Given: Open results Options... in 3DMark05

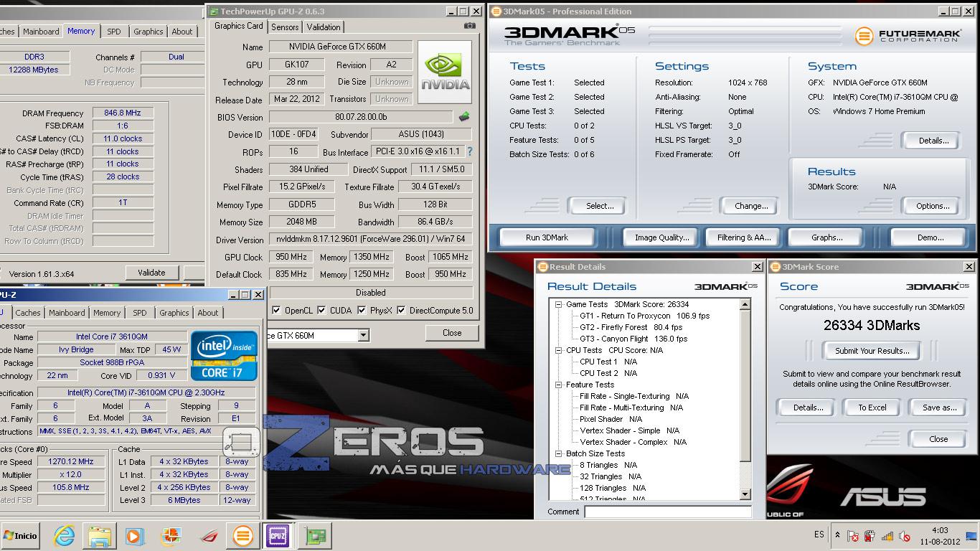Looking at the screenshot, I should pyautogui.click(x=933, y=205).
